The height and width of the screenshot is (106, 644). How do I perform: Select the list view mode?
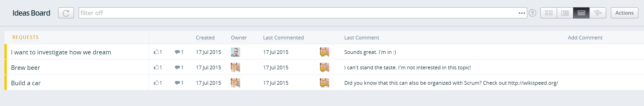click(581, 13)
